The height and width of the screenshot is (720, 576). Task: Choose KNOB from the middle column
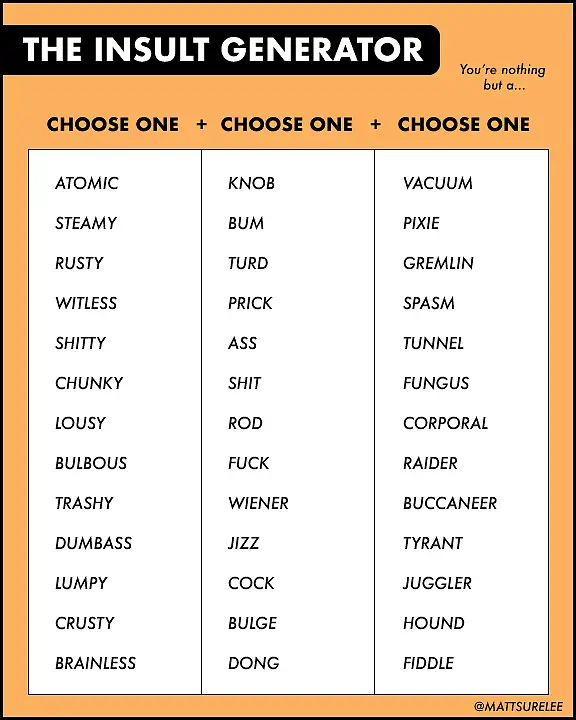point(251,183)
